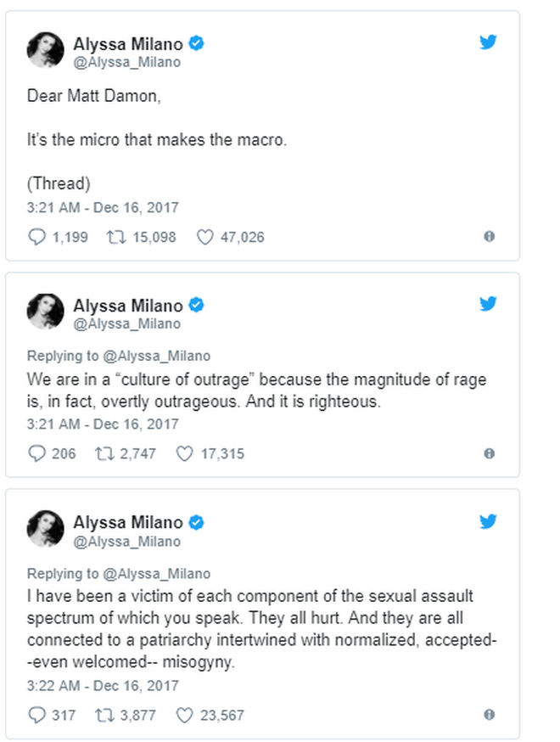This screenshot has width=560, height=742.
Task: Click the 3:22 AM - Dec 16, 2017 timestamp
Action: [x=103, y=686]
